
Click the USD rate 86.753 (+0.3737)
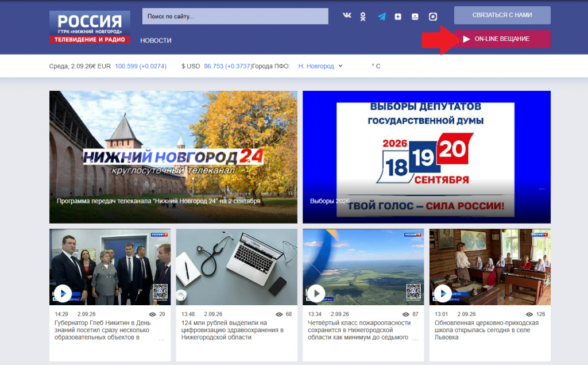(x=227, y=66)
